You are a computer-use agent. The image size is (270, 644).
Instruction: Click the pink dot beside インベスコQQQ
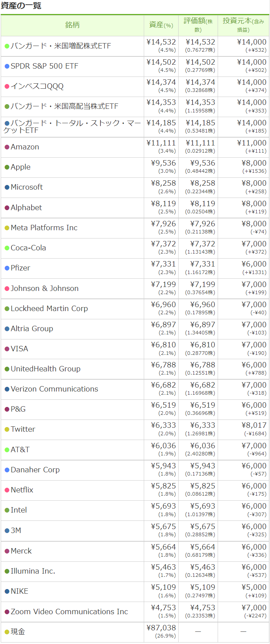point(7,87)
